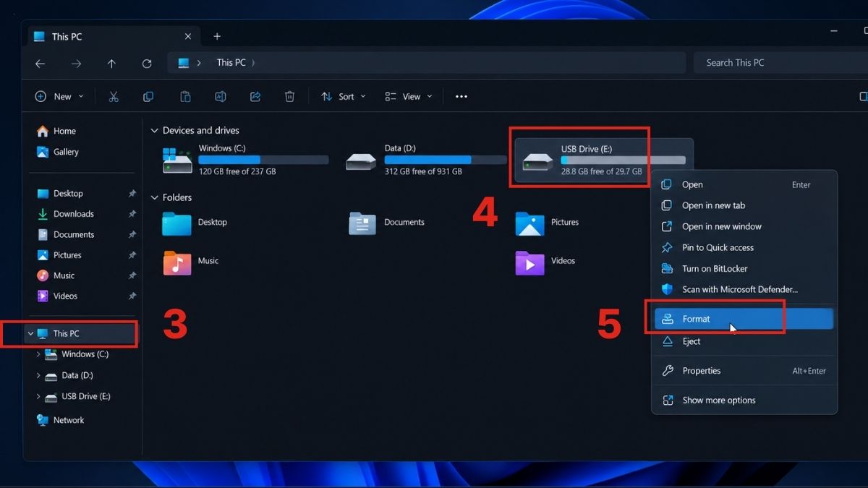Open Network in the sidebar
This screenshot has height=488, width=868.
point(61,420)
